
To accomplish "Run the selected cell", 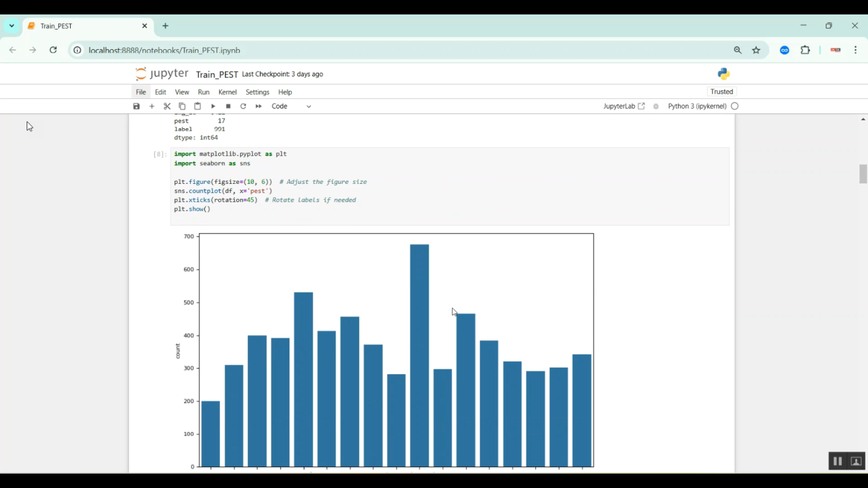I will 213,106.
